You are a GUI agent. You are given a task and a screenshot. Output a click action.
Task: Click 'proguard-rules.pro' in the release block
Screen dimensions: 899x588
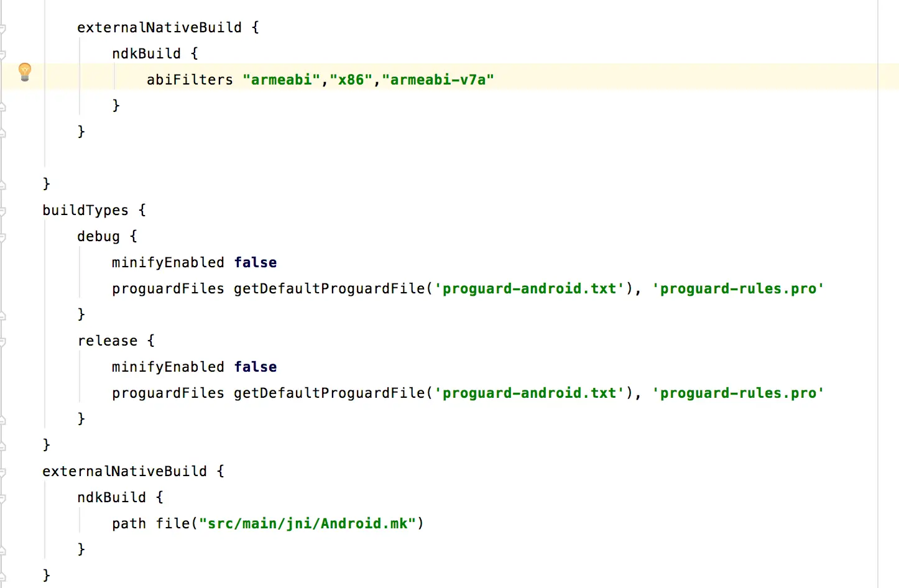(738, 393)
